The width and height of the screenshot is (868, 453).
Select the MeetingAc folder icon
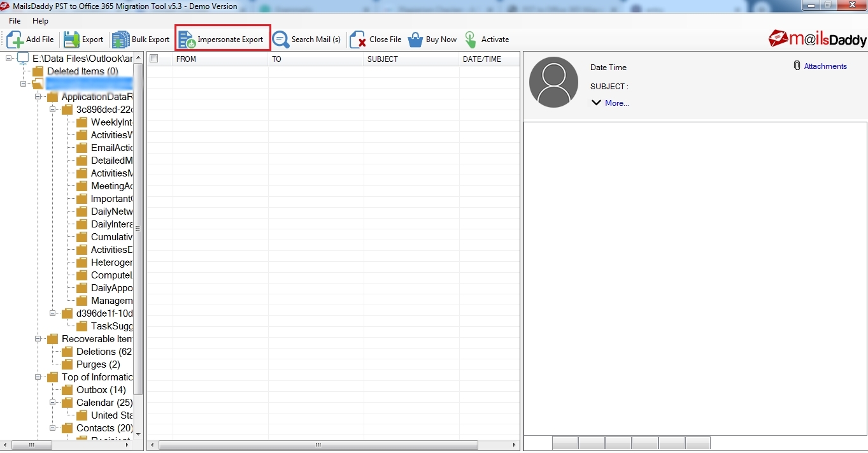tap(82, 185)
